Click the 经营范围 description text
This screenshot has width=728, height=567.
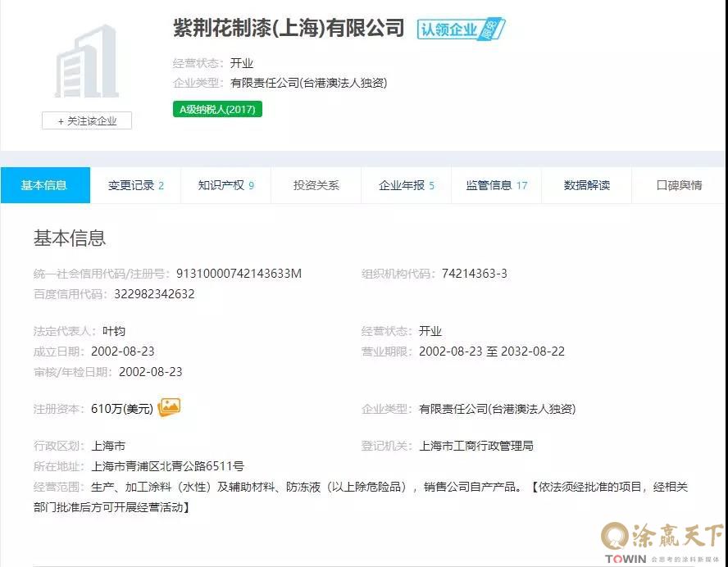click(x=360, y=497)
